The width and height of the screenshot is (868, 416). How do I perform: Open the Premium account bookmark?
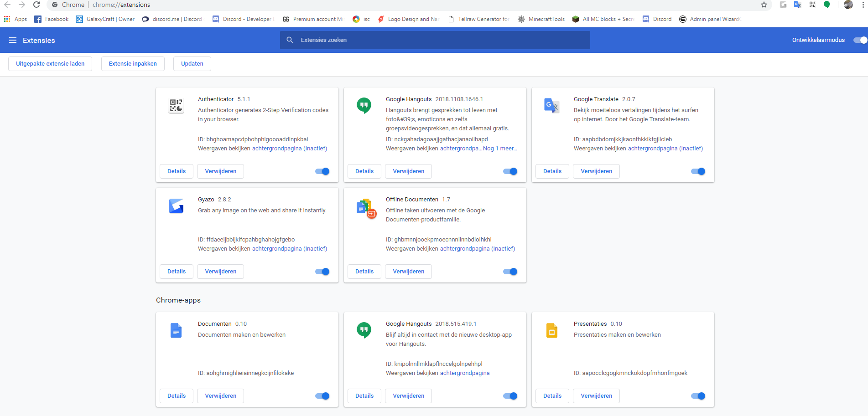point(314,19)
